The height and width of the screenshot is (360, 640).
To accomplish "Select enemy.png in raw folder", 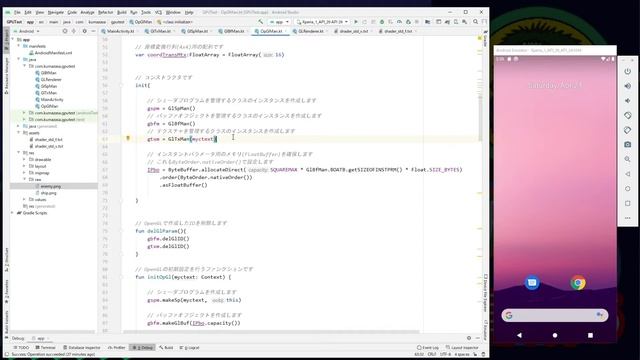I will click(51, 186).
